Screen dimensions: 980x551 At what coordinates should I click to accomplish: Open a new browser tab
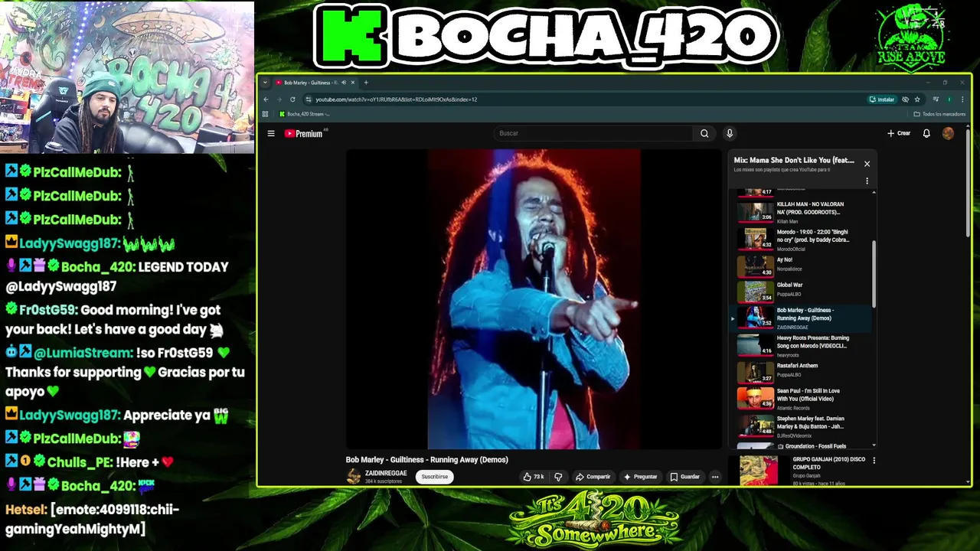pos(366,83)
